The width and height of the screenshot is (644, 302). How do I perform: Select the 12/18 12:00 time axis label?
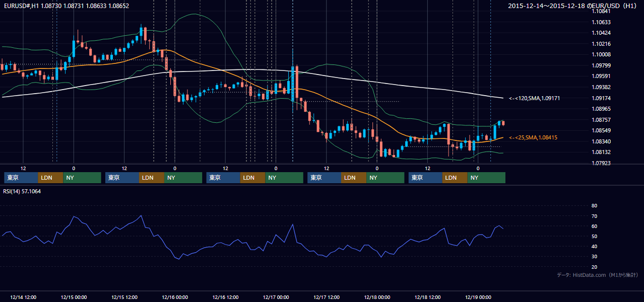pyautogui.click(x=428, y=297)
